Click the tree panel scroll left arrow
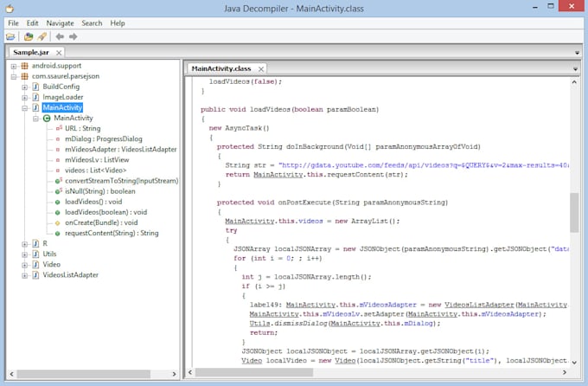The width and height of the screenshot is (588, 386). coord(11,374)
